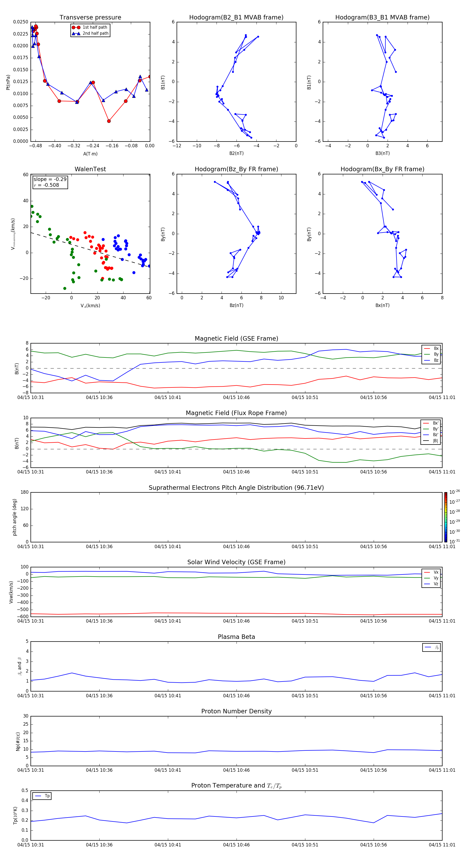Click the "Proton Number Density" title
Screen dimensions: 473x868
click(236, 711)
